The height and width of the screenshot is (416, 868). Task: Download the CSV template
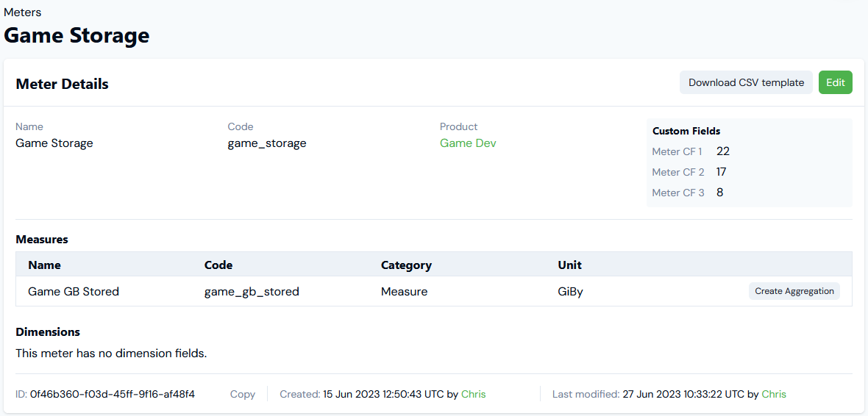746,82
